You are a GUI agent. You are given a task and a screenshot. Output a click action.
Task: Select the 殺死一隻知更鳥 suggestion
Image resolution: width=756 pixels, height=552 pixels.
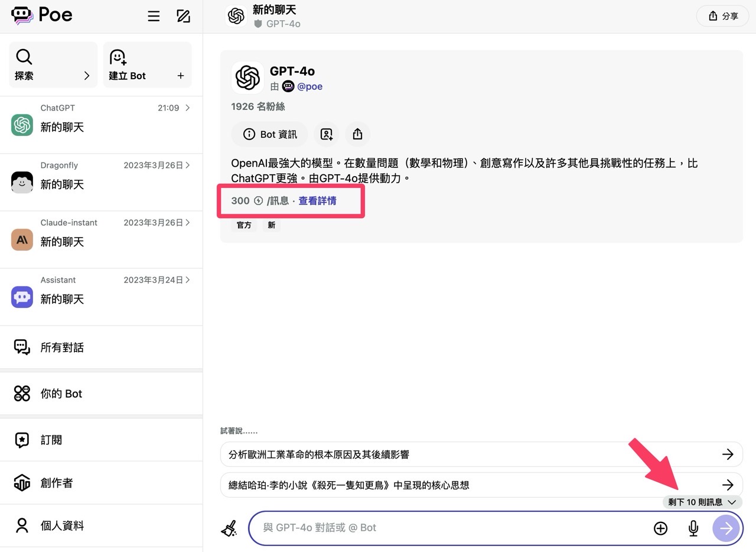point(481,485)
